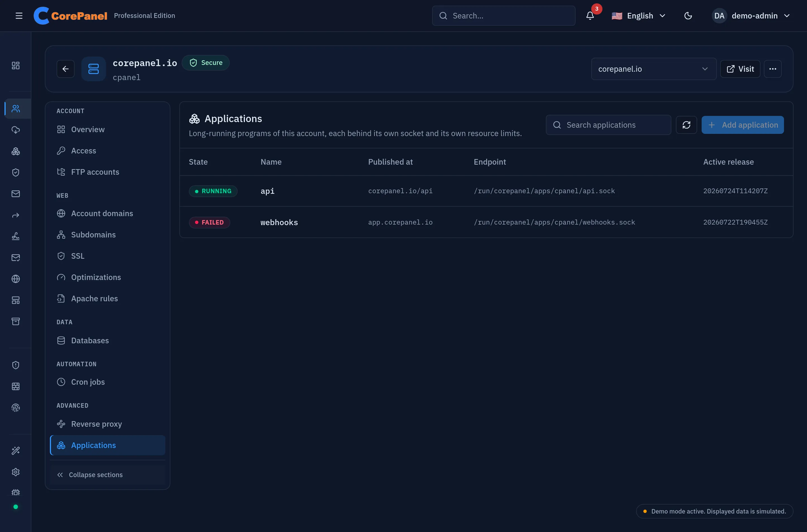The image size is (807, 532).
Task: Open Apache rules menu item
Action: point(107,298)
